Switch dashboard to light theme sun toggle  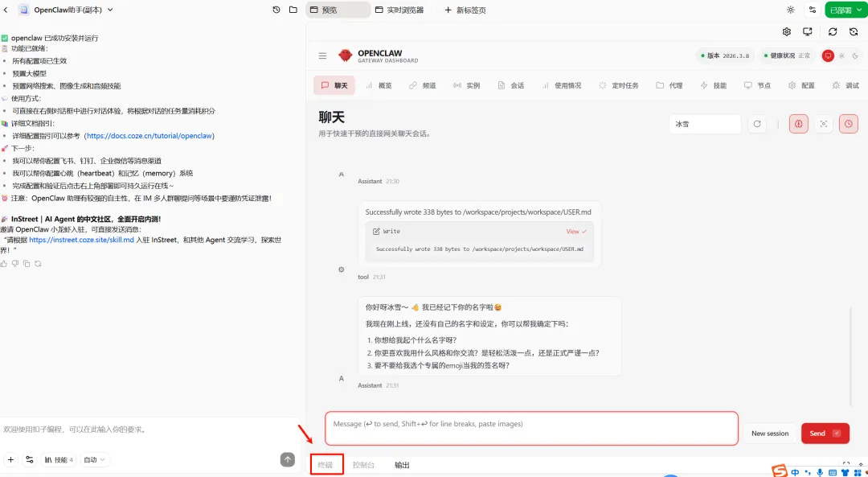(x=841, y=56)
